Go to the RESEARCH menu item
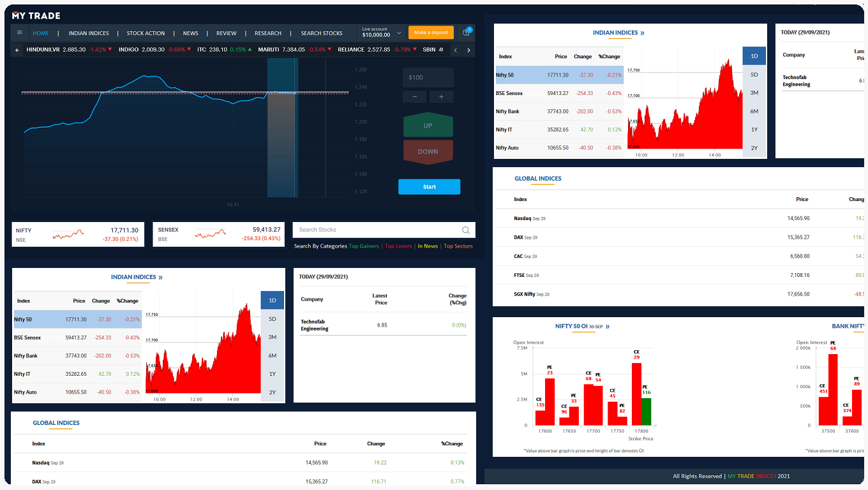Viewport: 868px width, 490px height. coord(267,33)
